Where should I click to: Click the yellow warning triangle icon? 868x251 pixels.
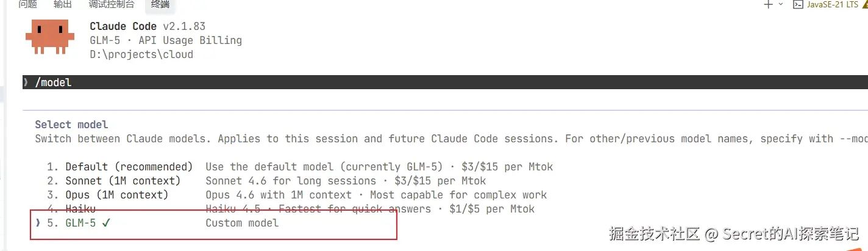point(864,4)
